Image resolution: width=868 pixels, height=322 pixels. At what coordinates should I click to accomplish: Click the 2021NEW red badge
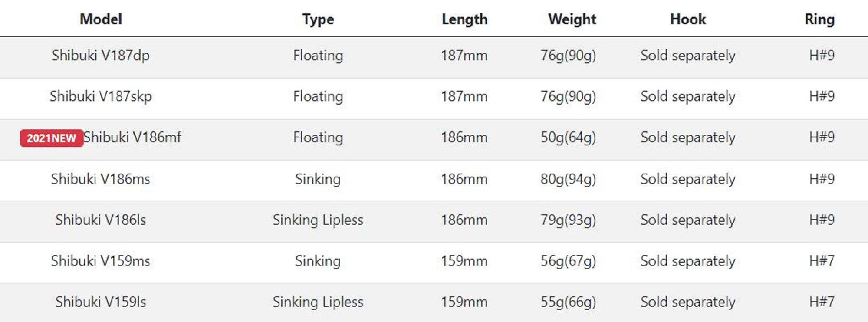(x=51, y=138)
